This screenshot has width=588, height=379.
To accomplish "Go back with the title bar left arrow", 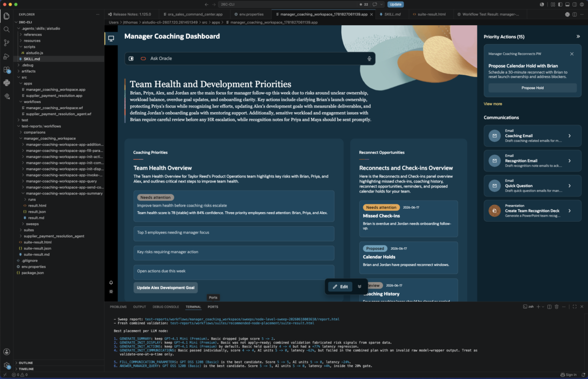I will 206,5.
